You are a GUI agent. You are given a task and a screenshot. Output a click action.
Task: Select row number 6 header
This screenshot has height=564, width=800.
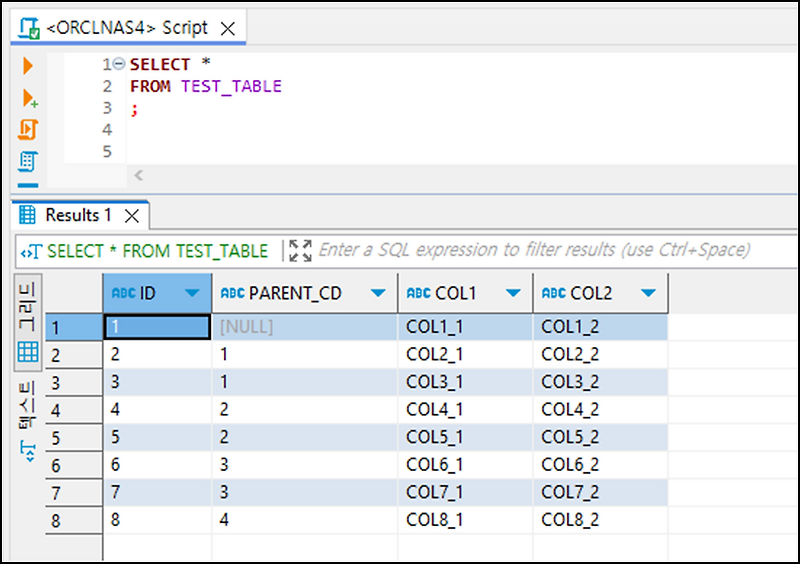(x=74, y=465)
